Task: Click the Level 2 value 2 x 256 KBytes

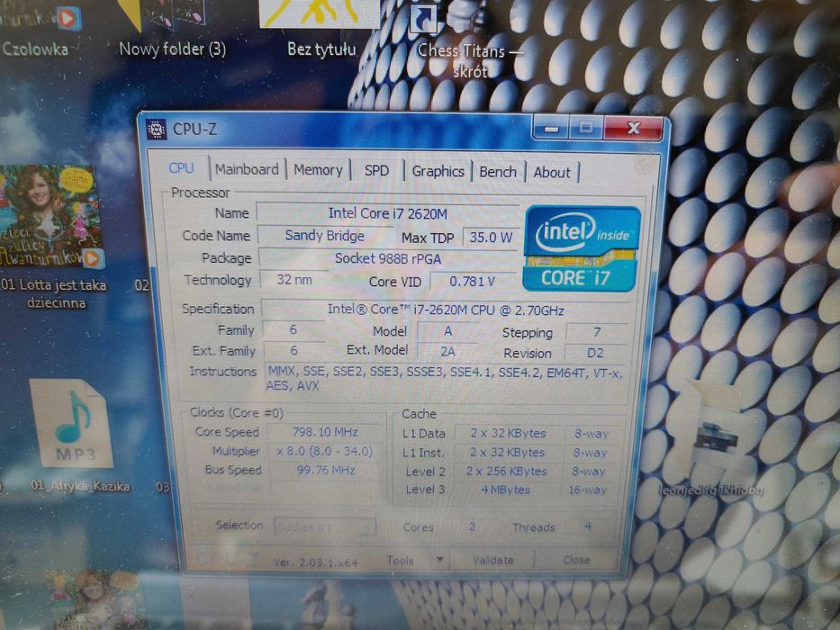Action: pyautogui.click(x=506, y=472)
